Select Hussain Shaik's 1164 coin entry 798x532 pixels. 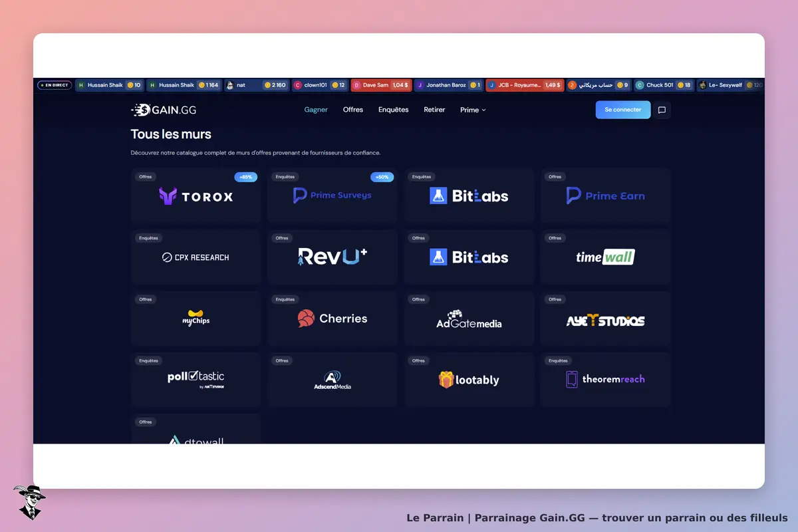click(184, 85)
